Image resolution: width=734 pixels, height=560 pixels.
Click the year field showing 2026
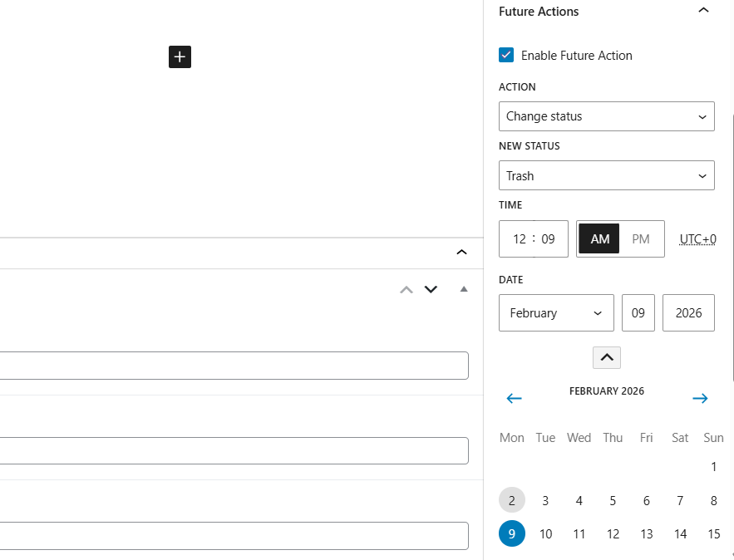688,312
